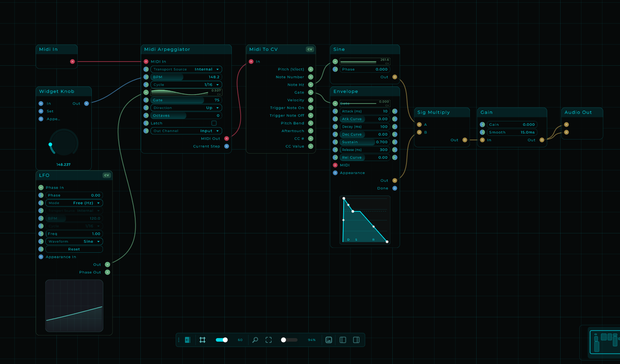Toggle the CV badge on Midi To CV
Viewport: 620px width, 364px height.
point(310,49)
